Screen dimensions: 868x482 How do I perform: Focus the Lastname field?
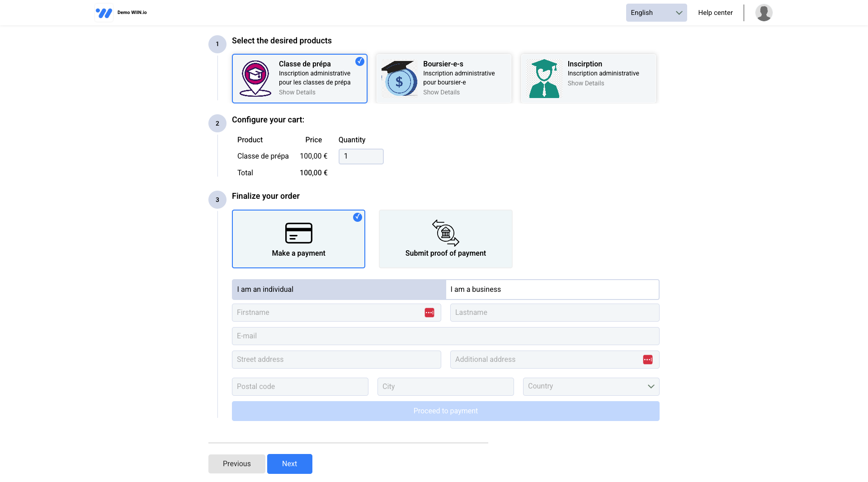click(x=555, y=313)
